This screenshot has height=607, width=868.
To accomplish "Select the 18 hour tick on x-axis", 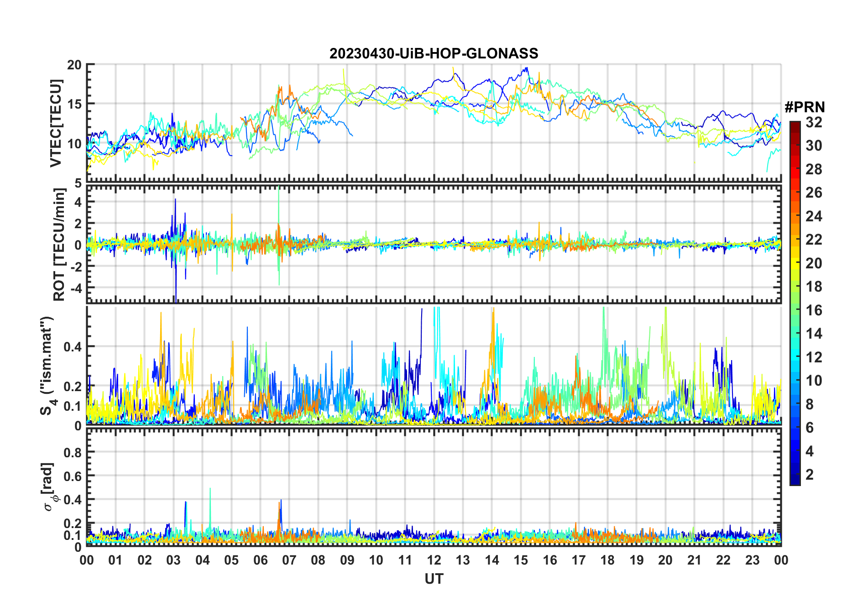I will (x=607, y=560).
